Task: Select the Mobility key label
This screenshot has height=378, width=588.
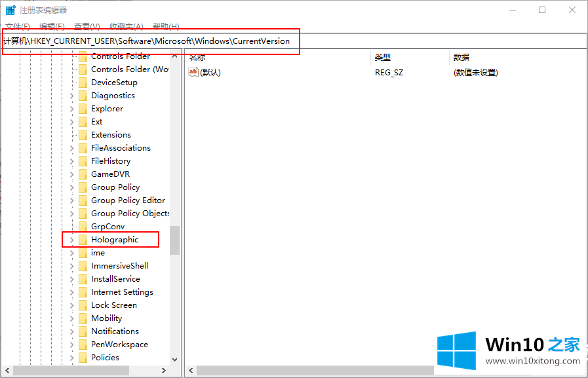Action: point(106,318)
